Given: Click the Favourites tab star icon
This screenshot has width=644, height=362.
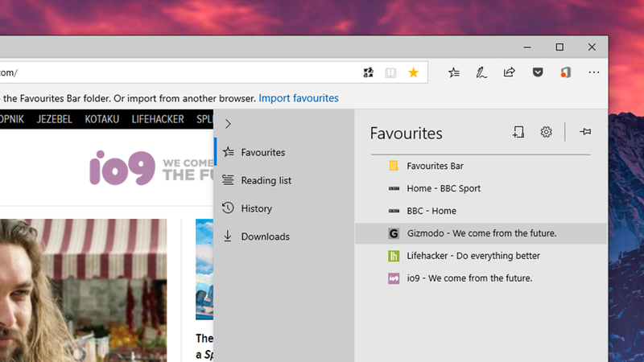Looking at the screenshot, I should (229, 152).
